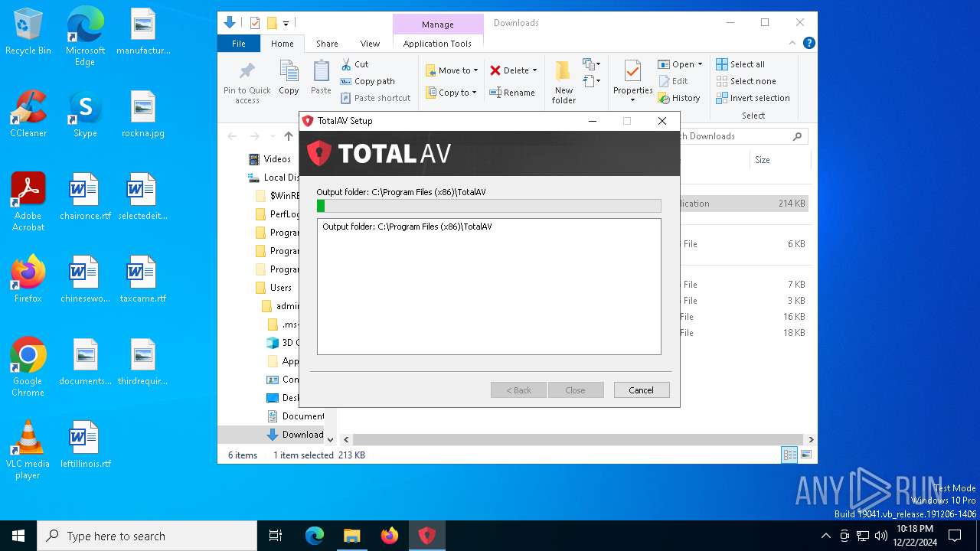Launch the Microsoft Edge desktop shortcut
The height and width of the screenshot is (551, 980).
tap(85, 37)
